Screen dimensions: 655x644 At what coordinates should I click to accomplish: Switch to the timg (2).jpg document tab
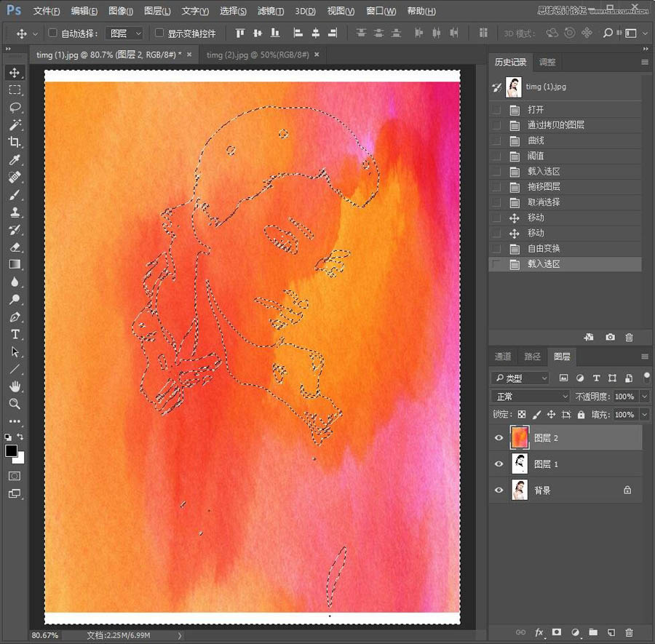point(257,55)
